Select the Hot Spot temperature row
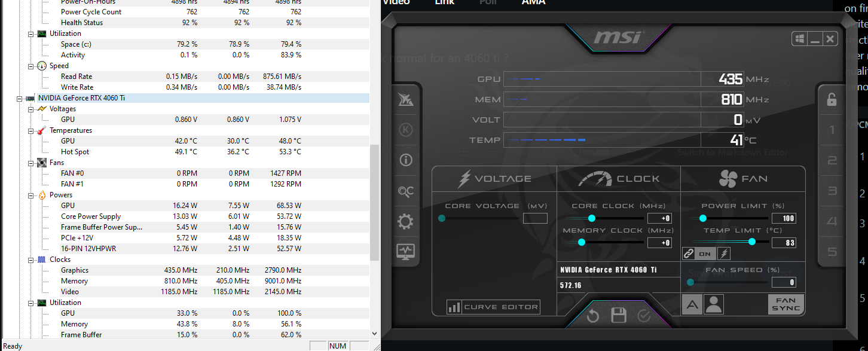 pos(185,152)
